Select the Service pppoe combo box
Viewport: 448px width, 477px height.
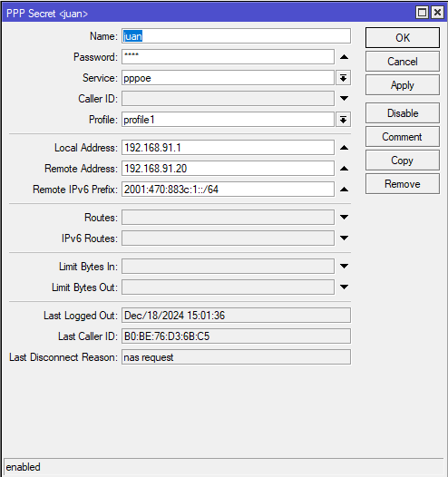228,78
